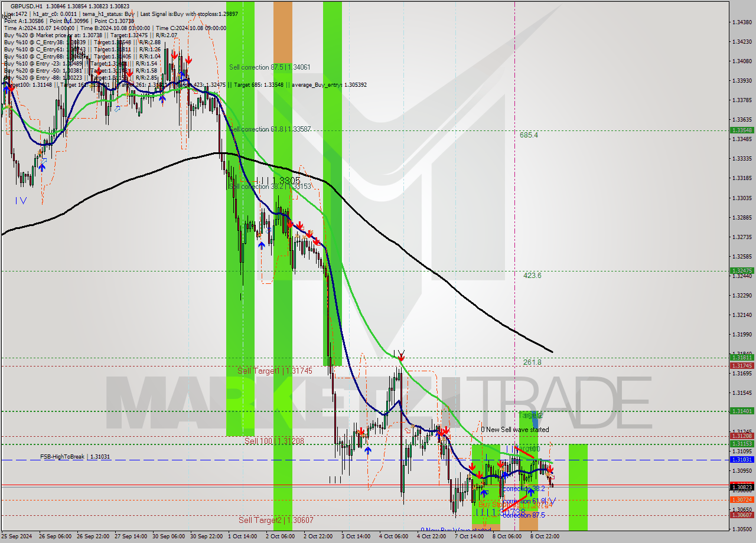The height and width of the screenshot is (543, 756).
Task: Click '8 Oct 06:00' on the time axis
Action: (x=507, y=537)
